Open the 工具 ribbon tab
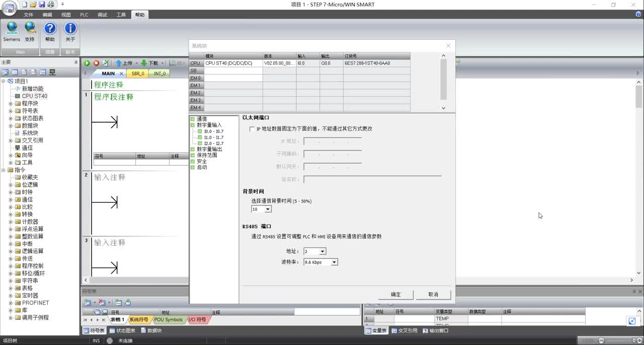Image resolution: width=644 pixels, height=345 pixels. 121,15
